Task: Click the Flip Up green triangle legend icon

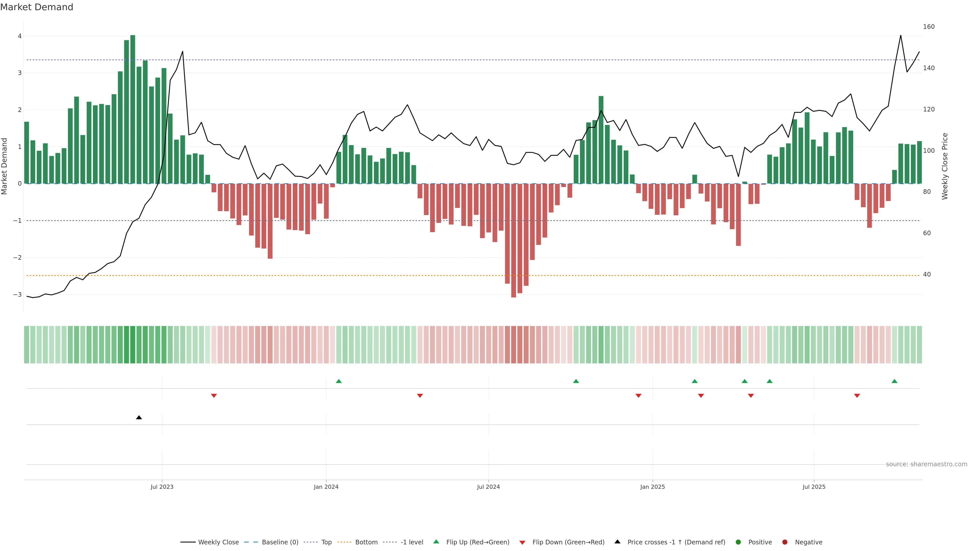Action: point(436,542)
